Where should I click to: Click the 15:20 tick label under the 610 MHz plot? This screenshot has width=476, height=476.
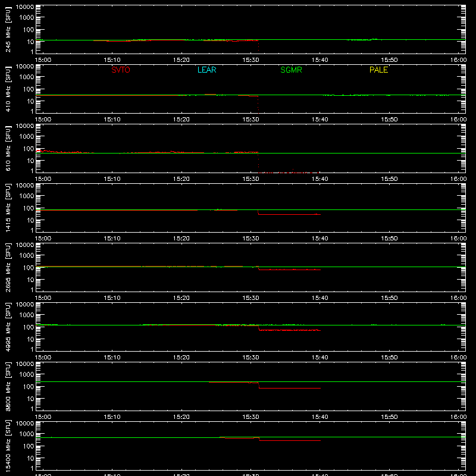click(x=181, y=179)
